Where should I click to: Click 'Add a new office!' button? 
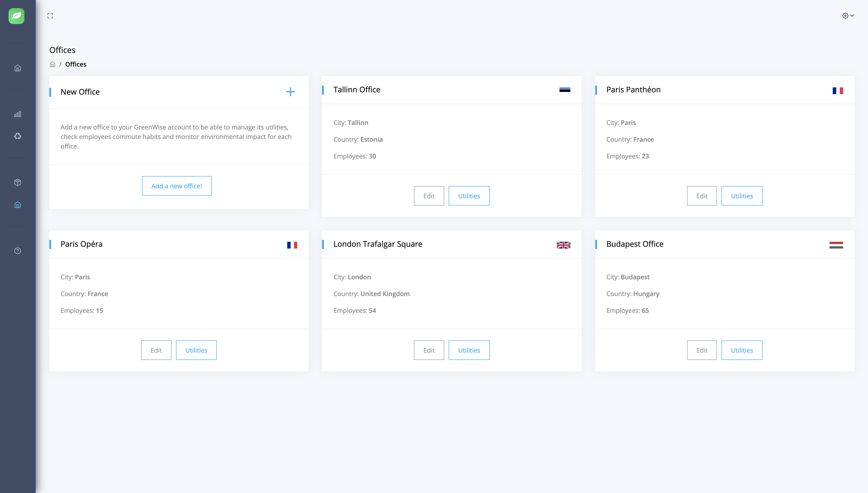point(177,186)
